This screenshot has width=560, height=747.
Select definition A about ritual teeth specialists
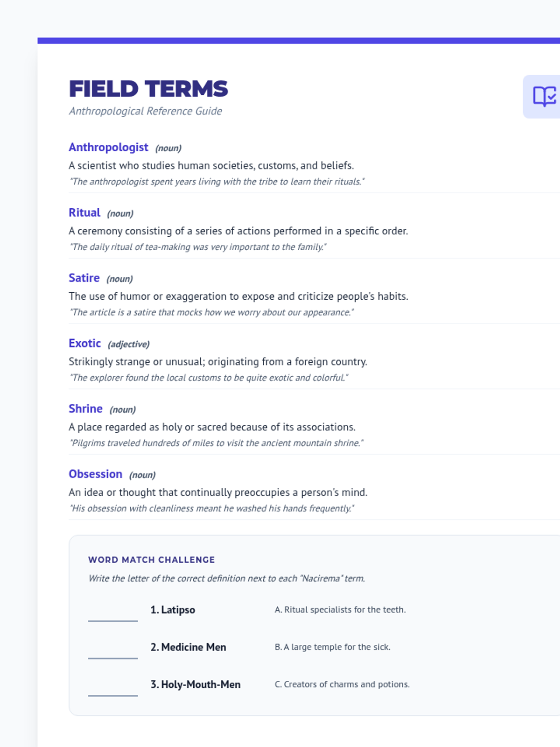[x=340, y=610]
